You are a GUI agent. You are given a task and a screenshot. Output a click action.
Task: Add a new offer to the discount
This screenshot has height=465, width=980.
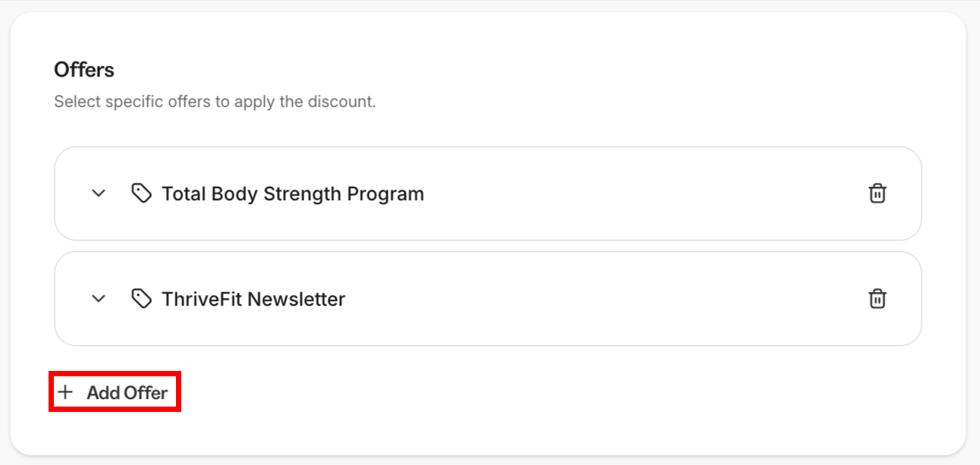coord(114,391)
